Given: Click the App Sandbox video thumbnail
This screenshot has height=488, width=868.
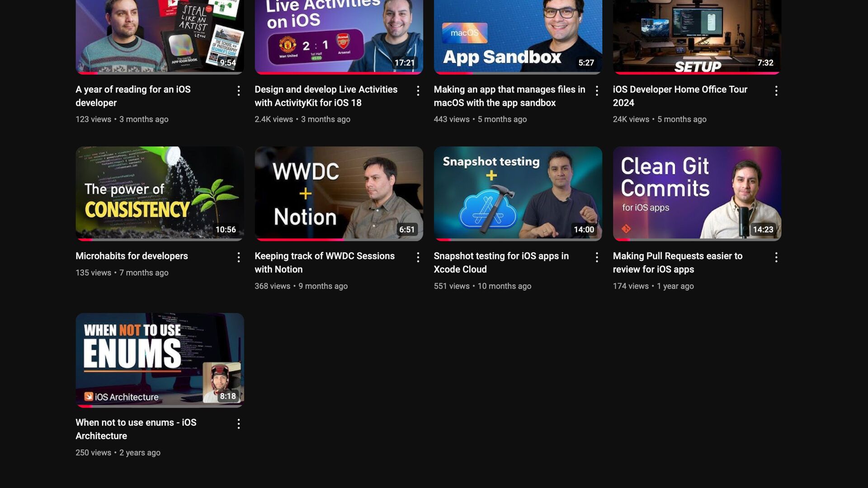Looking at the screenshot, I should [x=518, y=36].
